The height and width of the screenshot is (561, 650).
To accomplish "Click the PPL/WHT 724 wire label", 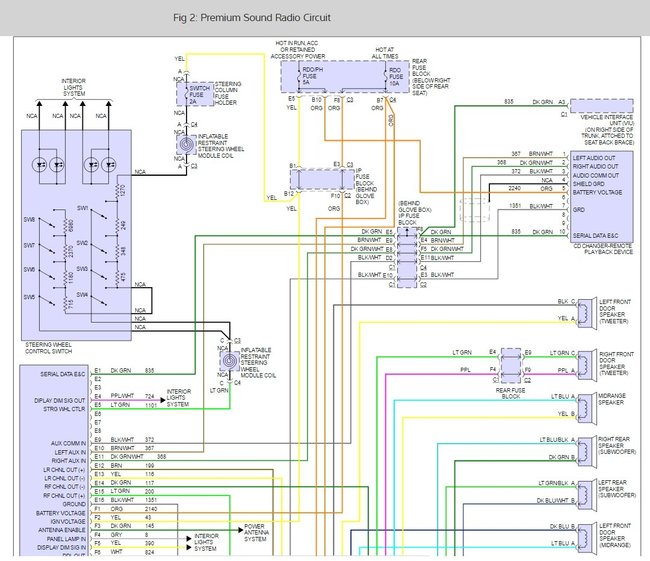I will (x=132, y=396).
